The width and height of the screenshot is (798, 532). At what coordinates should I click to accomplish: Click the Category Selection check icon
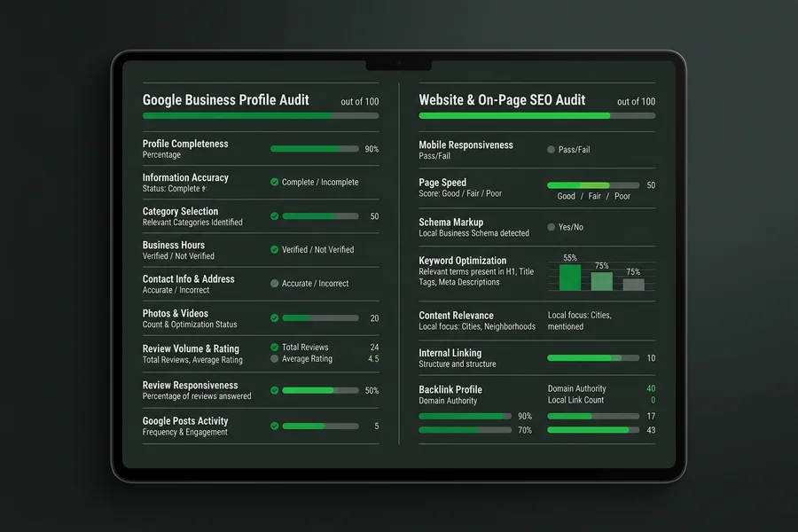274,215
